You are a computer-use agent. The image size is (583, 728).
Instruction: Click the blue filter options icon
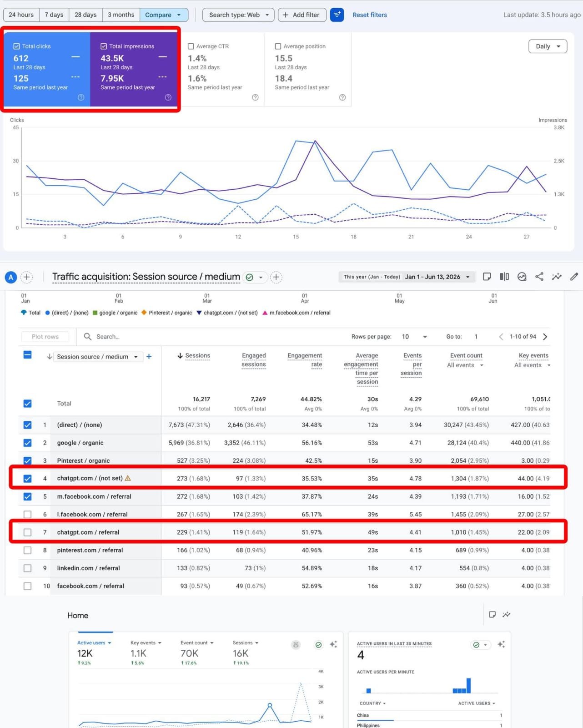[337, 15]
